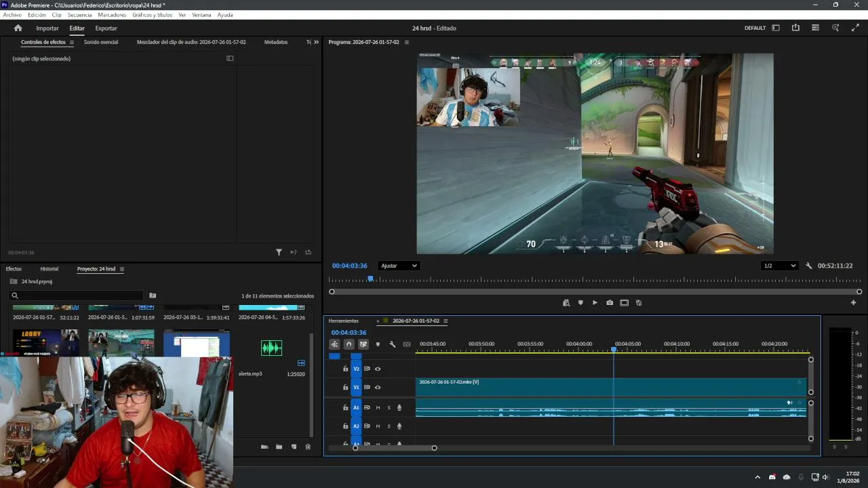This screenshot has height=488, width=868.
Task: Click the new bin folder icon
Action: coord(279,447)
